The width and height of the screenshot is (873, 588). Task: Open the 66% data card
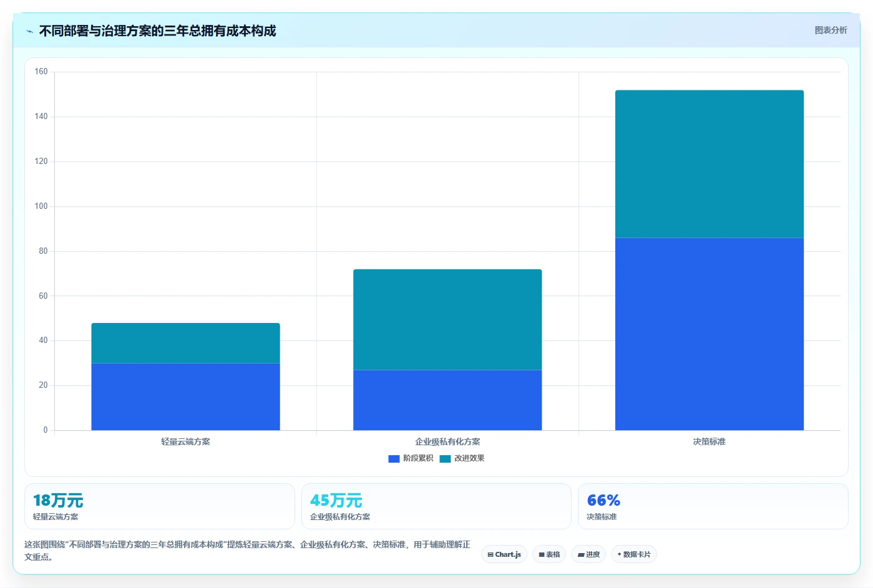point(713,506)
